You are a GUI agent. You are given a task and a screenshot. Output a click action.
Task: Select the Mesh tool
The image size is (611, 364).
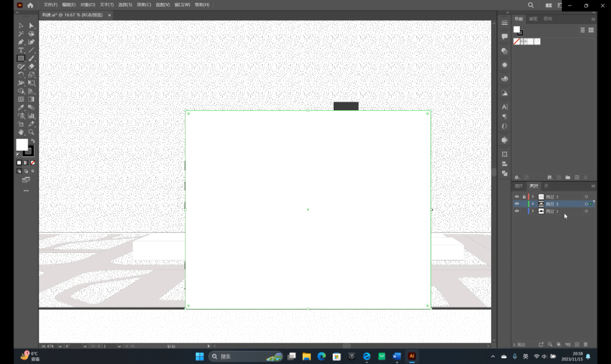click(x=21, y=99)
